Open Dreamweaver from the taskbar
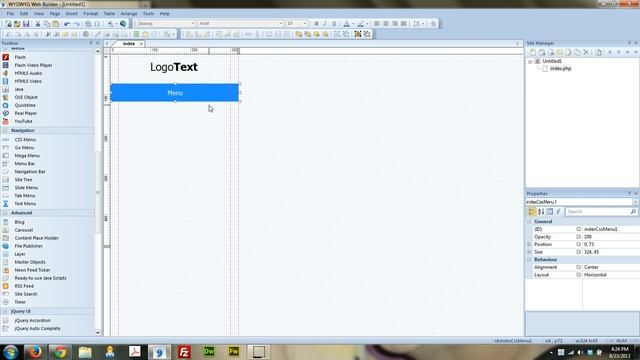This screenshot has width=640, height=360. (x=209, y=352)
